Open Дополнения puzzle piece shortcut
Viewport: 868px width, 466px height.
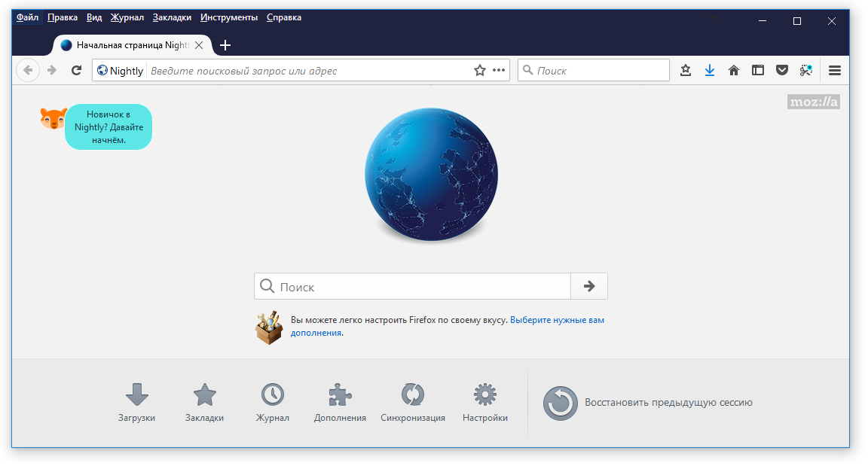pyautogui.click(x=340, y=402)
